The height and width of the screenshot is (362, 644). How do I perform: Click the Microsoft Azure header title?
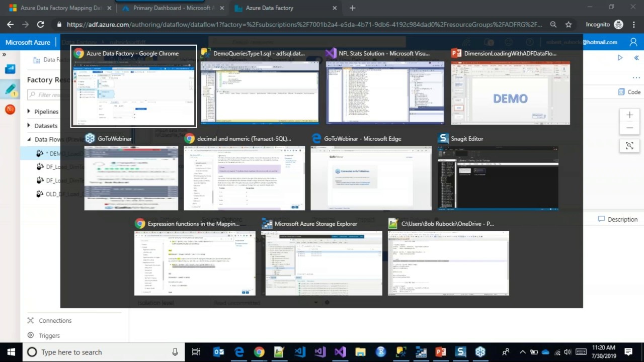[x=28, y=42]
